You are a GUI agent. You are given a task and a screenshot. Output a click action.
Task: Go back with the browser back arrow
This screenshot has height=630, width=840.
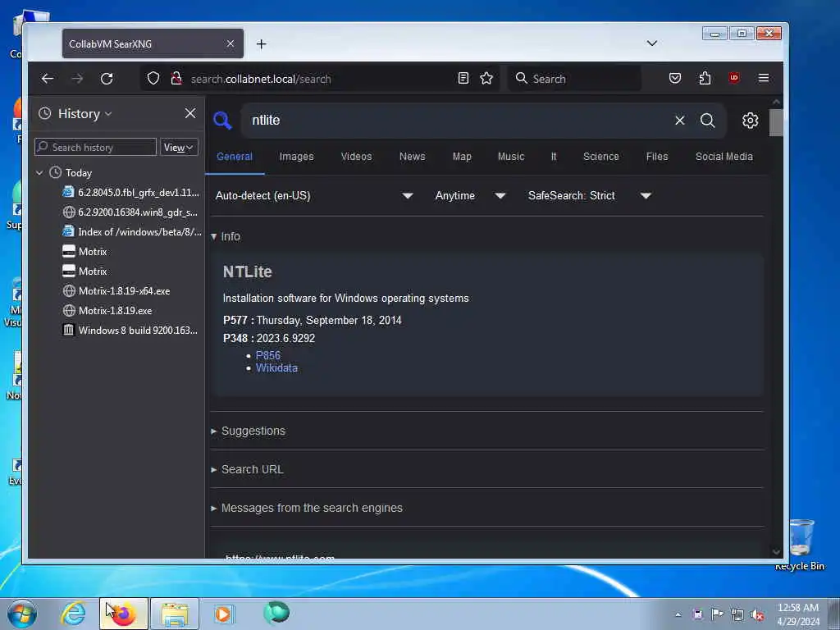point(47,79)
